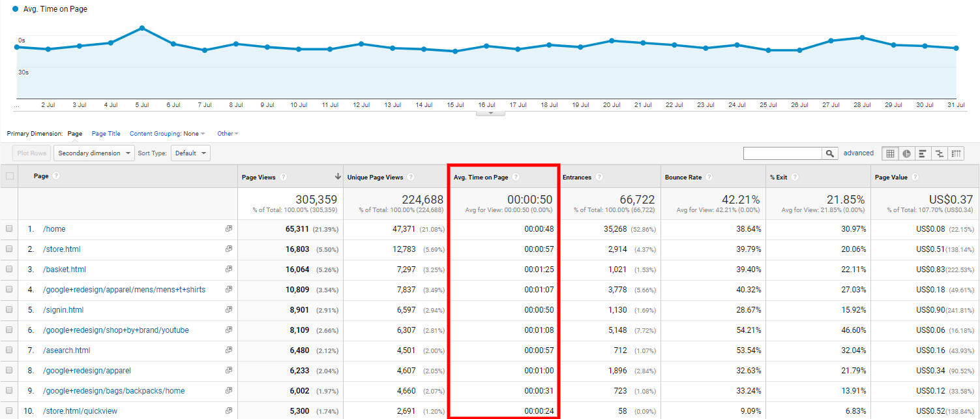Check the /google+redesign/apparel row checkbox
This screenshot has width=980, height=419.
(x=9, y=371)
